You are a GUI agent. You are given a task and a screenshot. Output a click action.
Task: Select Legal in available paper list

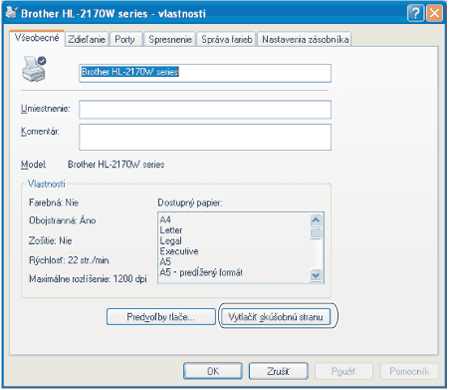pyautogui.click(x=171, y=241)
